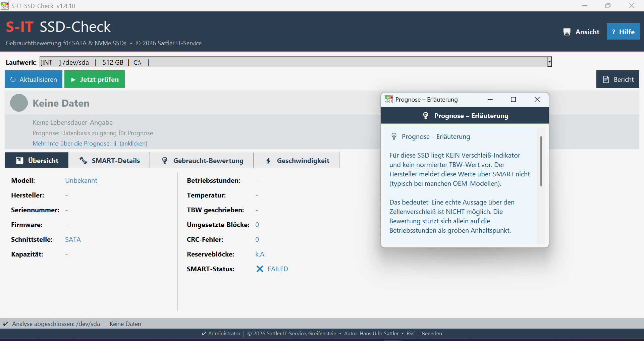The height and width of the screenshot is (341, 644).
Task: Open the Gebraucht-Bewertung tab
Action: coord(202,160)
